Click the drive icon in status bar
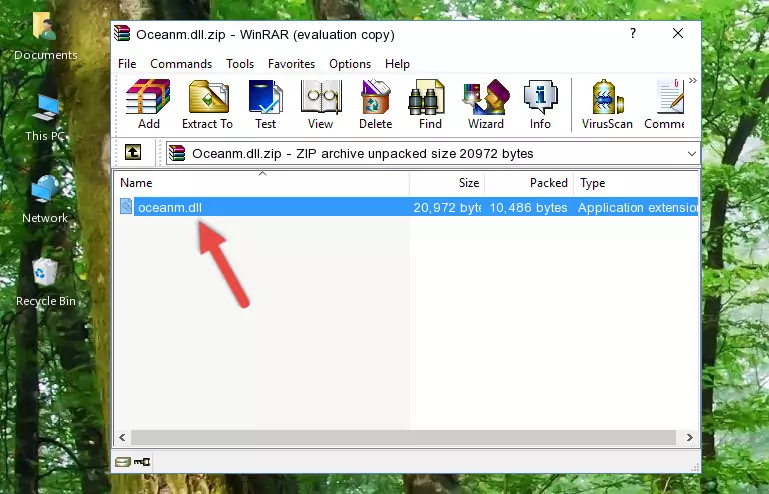 (x=123, y=462)
